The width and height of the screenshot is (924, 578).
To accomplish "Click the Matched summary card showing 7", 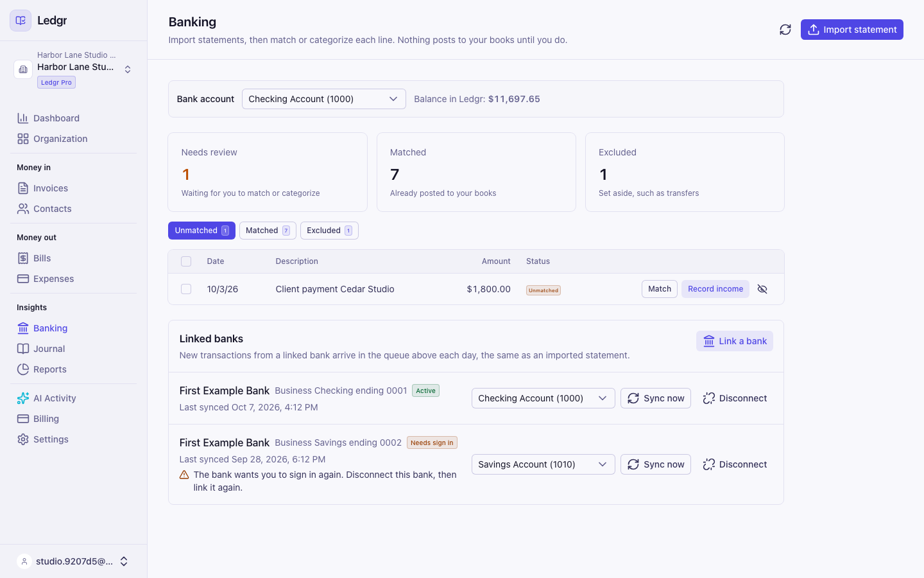I will coord(476,172).
